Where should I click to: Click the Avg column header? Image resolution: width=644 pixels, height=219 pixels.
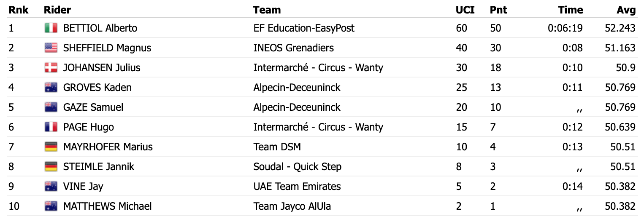626,10
